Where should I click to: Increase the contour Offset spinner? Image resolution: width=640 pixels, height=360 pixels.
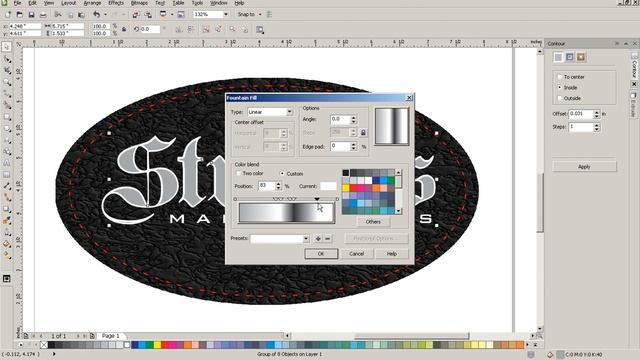pyautogui.click(x=596, y=112)
